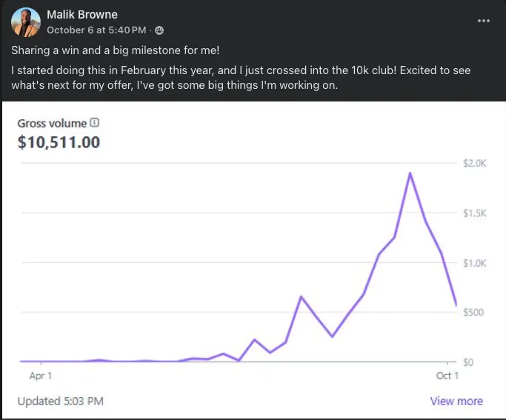The height and width of the screenshot is (420, 506).
Task: Open the three-dot post options menu
Action: pos(484,21)
